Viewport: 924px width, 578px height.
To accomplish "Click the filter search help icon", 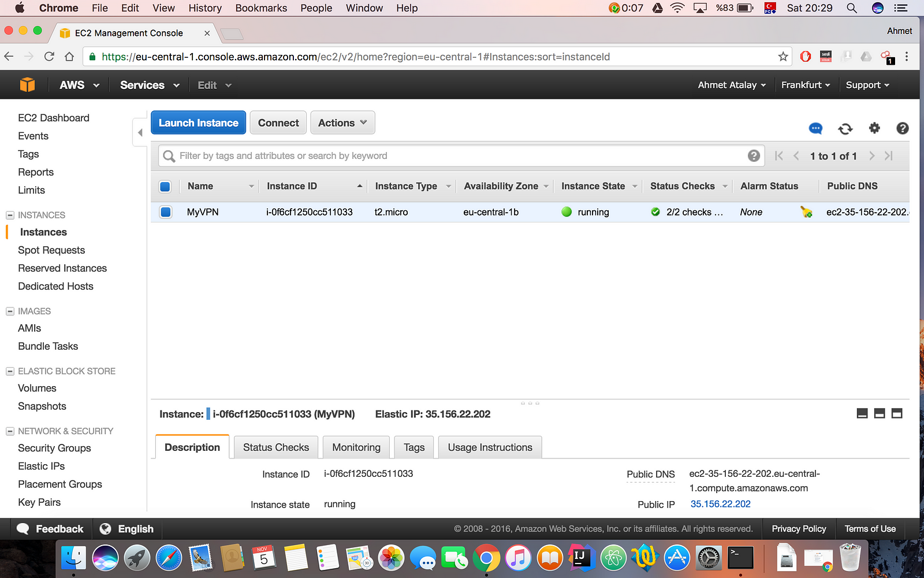I will (x=754, y=155).
